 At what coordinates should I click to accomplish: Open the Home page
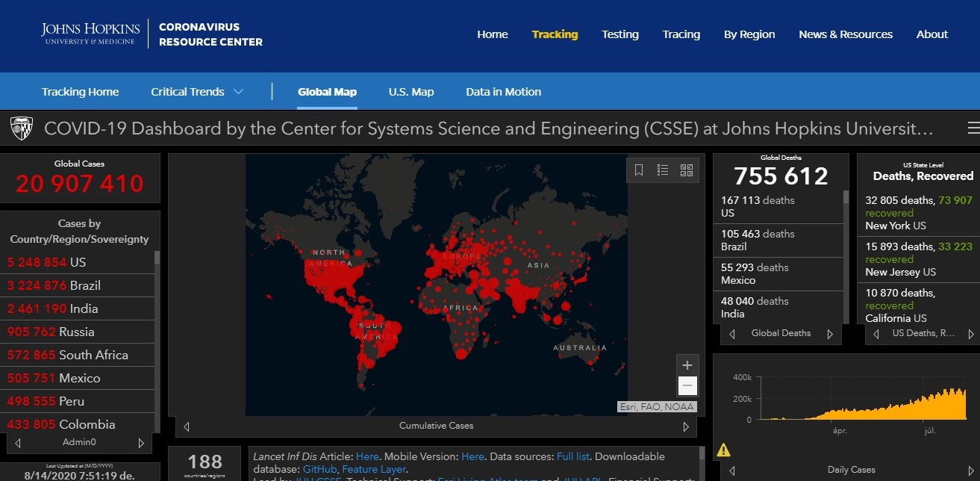(493, 34)
